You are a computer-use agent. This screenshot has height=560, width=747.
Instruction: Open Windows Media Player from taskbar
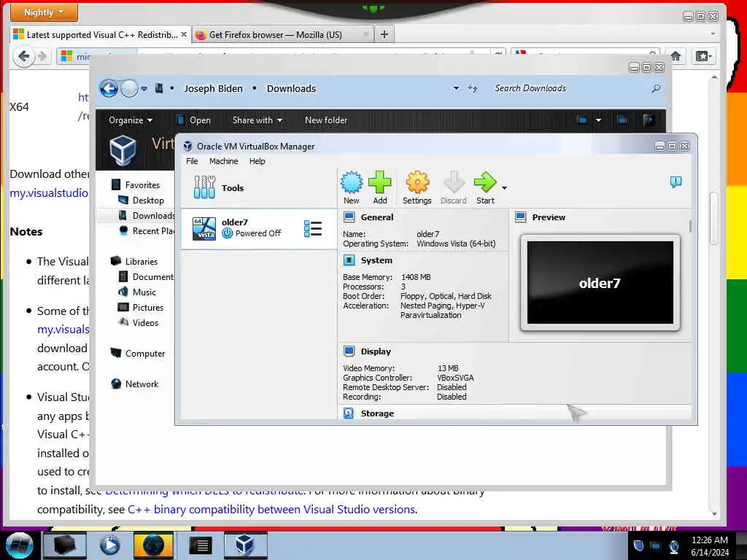coord(109,545)
